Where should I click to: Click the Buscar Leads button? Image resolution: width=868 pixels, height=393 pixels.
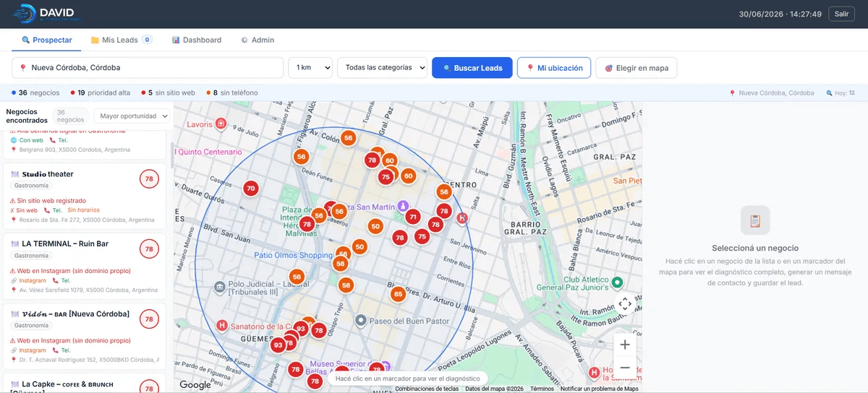[x=472, y=68]
